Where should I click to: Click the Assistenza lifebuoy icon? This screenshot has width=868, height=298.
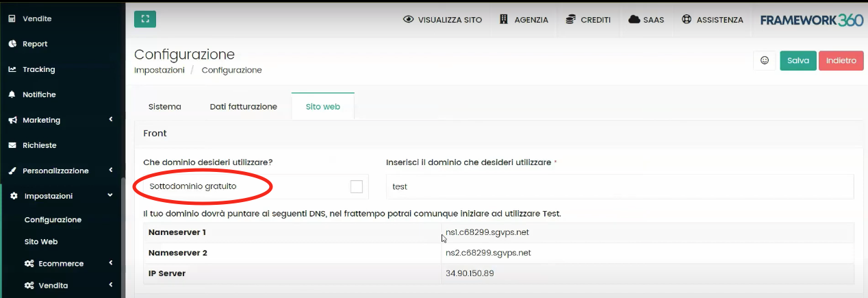(x=687, y=20)
